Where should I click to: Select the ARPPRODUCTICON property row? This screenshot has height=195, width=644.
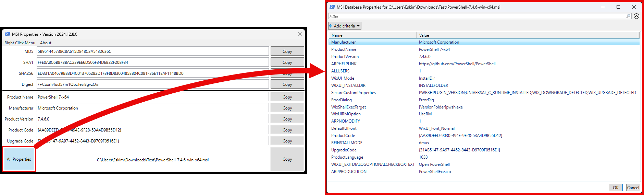(484, 171)
